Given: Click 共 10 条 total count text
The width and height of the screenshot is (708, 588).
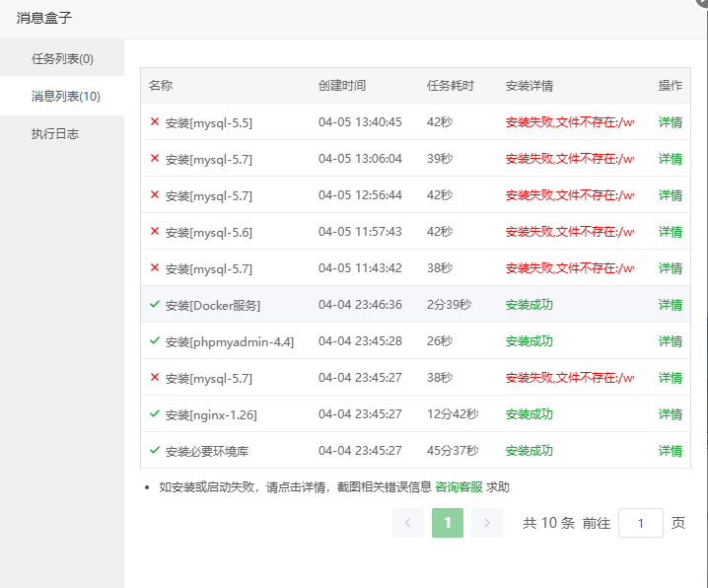Looking at the screenshot, I should point(548,523).
